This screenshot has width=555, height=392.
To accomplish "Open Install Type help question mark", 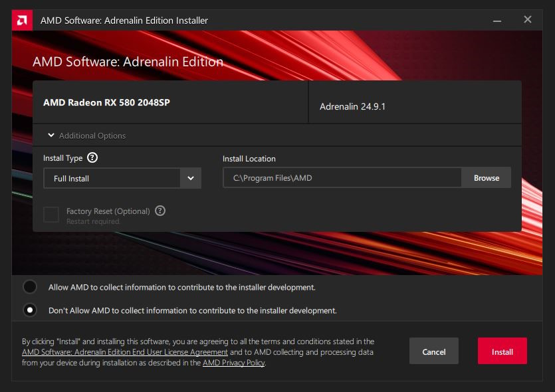I will (x=92, y=157).
